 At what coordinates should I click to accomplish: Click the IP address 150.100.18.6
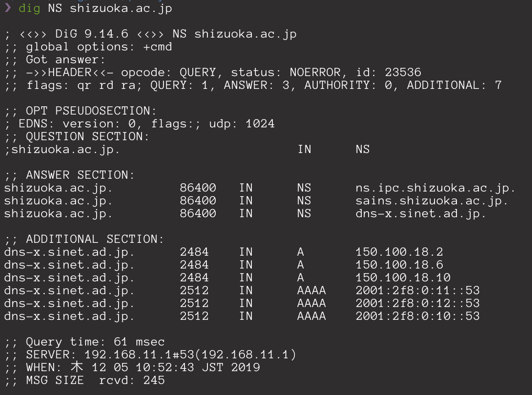click(399, 265)
